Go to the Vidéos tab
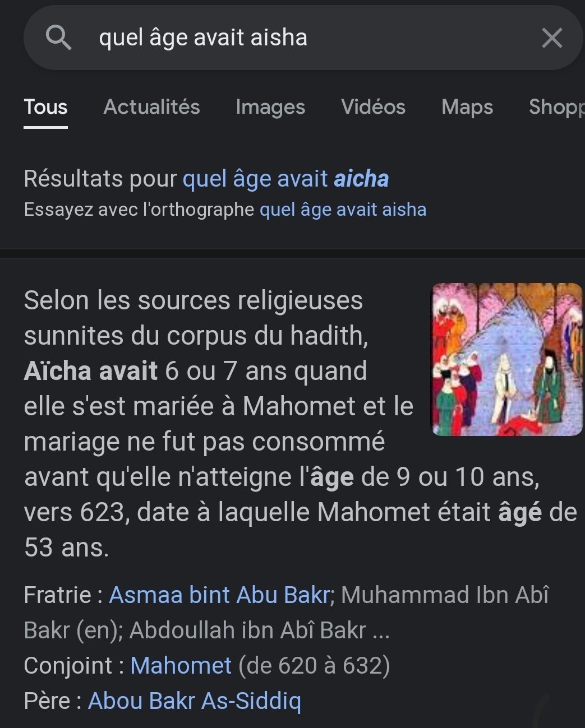585x728 pixels. click(x=373, y=107)
